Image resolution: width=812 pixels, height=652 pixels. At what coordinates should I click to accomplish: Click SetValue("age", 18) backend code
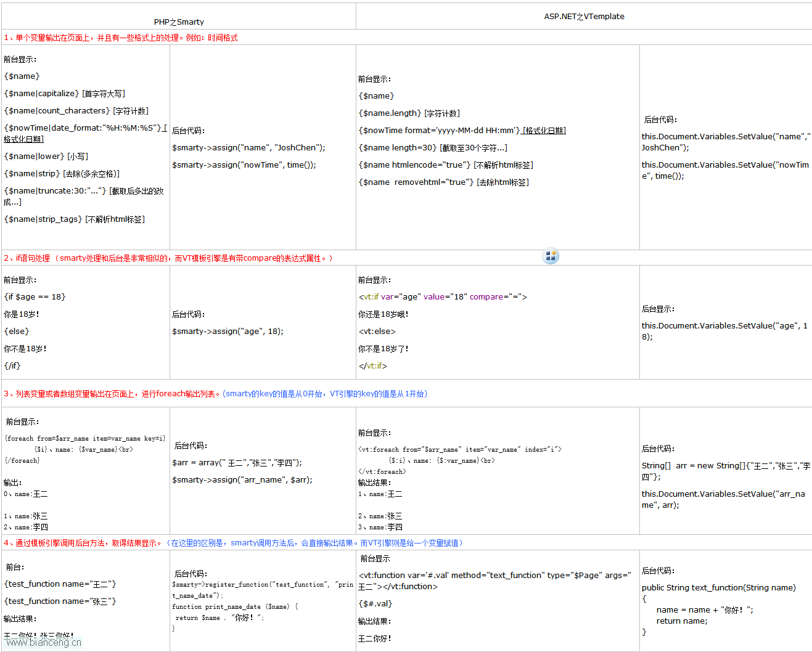[x=725, y=332]
